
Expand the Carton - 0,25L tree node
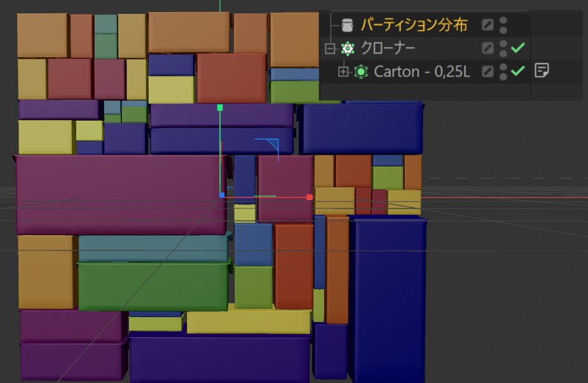(343, 71)
